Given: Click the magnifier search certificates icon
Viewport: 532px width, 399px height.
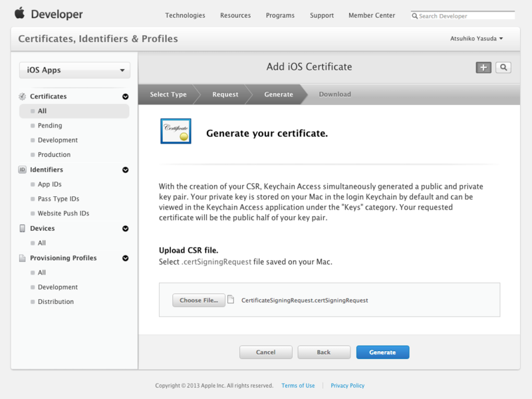Looking at the screenshot, I should pos(503,68).
